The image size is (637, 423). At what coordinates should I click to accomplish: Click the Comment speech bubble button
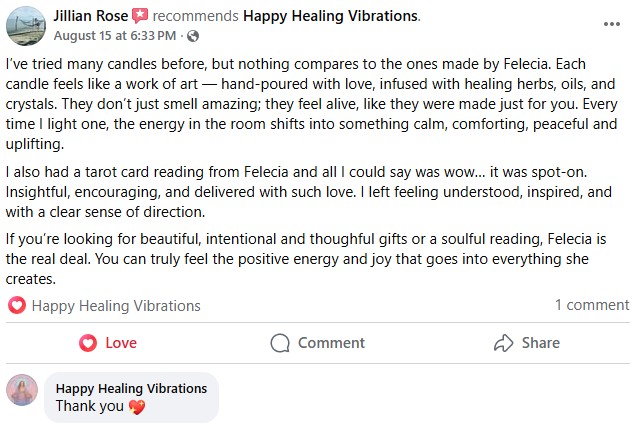click(x=317, y=343)
